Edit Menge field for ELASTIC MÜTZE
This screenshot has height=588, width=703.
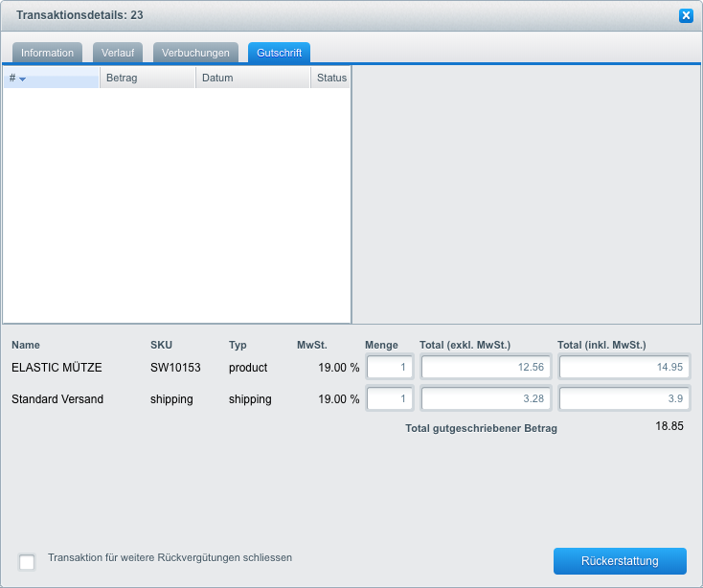390,368
